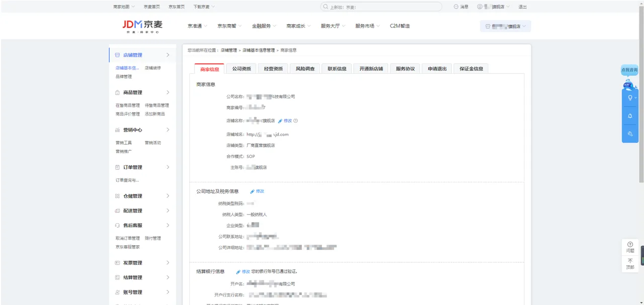The image size is (644, 305).
Task: Open the 下载京麦 download dropdown
Action: click(201, 7)
